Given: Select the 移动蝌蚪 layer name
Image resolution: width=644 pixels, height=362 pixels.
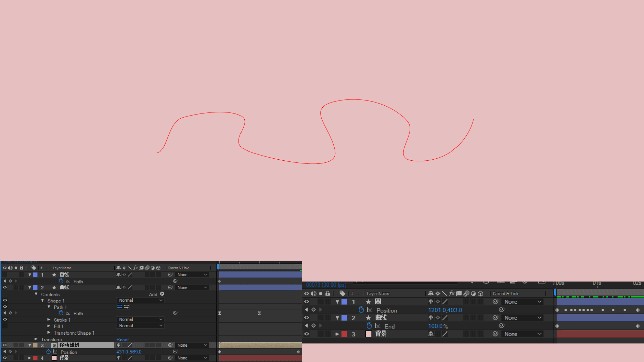Looking at the screenshot, I should coord(69,345).
